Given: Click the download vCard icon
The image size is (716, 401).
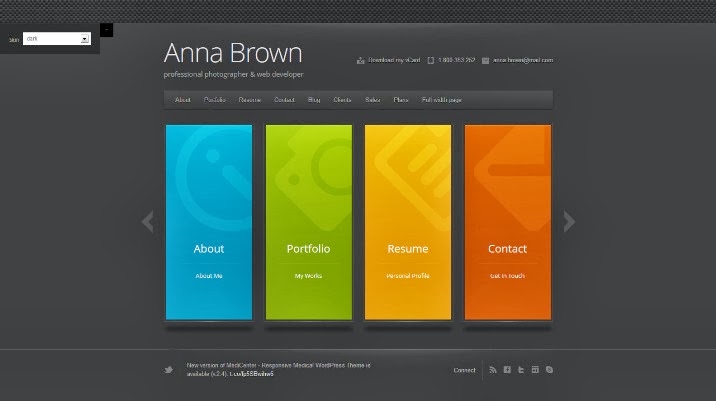Looking at the screenshot, I should [x=360, y=60].
